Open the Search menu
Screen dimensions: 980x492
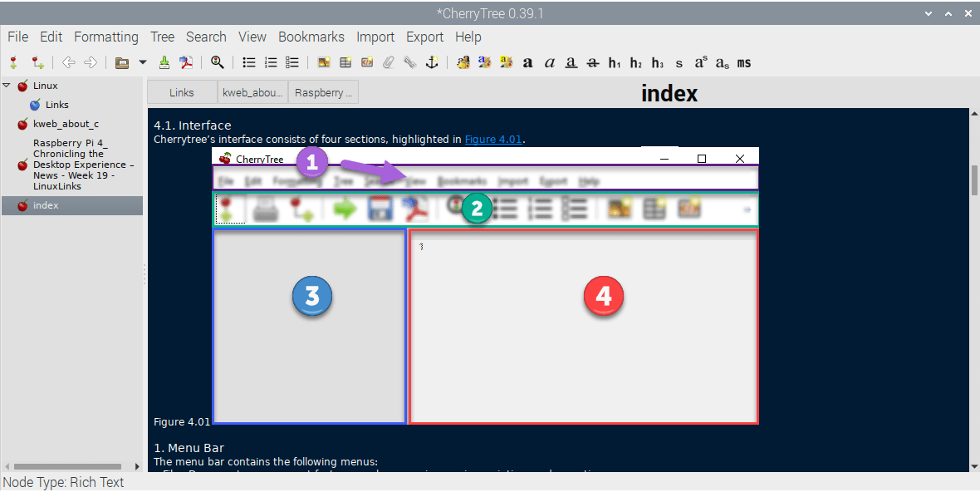point(206,37)
